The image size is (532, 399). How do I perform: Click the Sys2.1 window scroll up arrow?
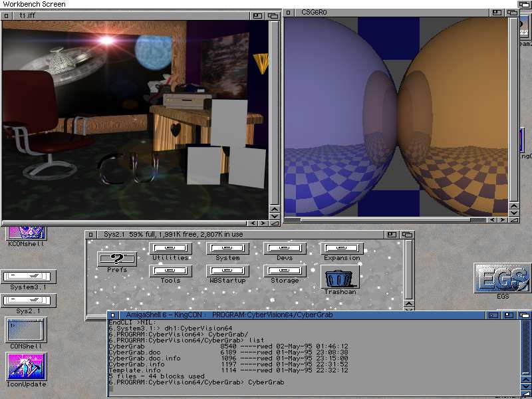pyautogui.click(x=409, y=304)
